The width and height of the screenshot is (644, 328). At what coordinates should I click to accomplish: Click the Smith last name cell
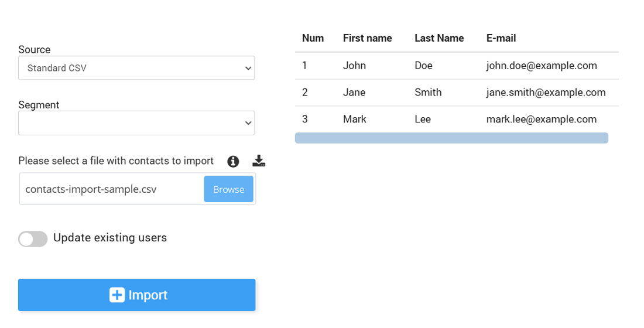coord(428,93)
